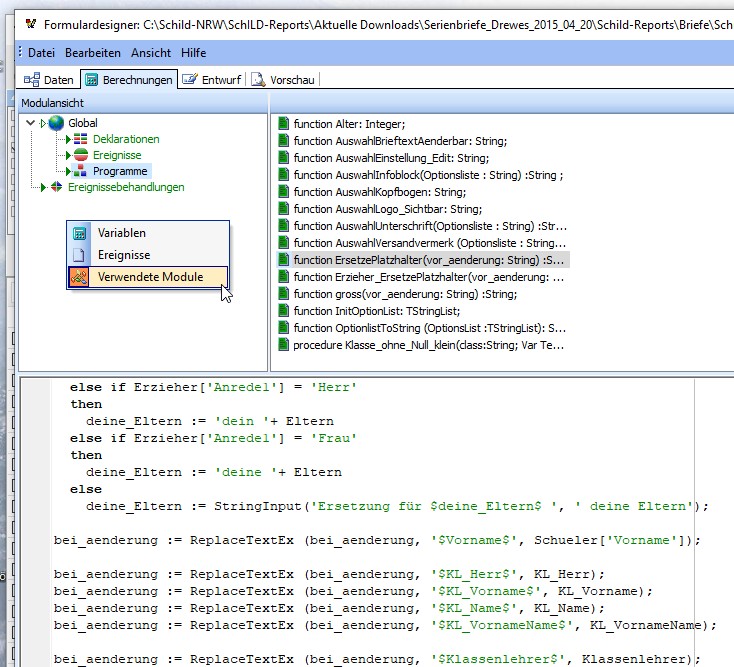Switch to the Entwurf tab
734x667 pixels.
coord(212,80)
